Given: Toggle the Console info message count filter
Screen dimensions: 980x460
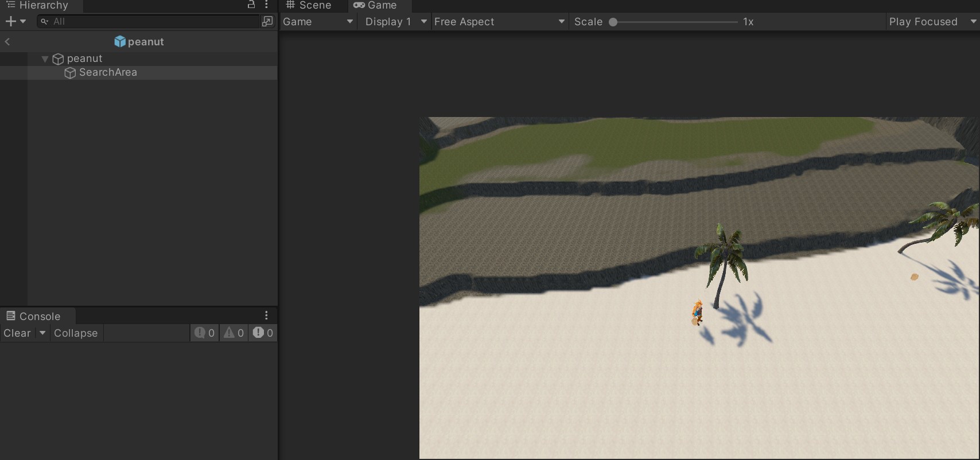Looking at the screenshot, I should coord(204,333).
